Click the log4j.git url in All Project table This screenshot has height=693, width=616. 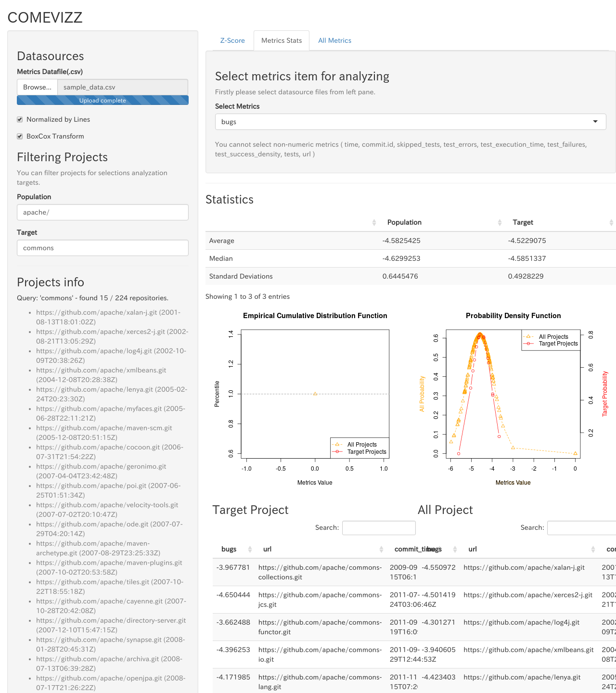coord(521,622)
